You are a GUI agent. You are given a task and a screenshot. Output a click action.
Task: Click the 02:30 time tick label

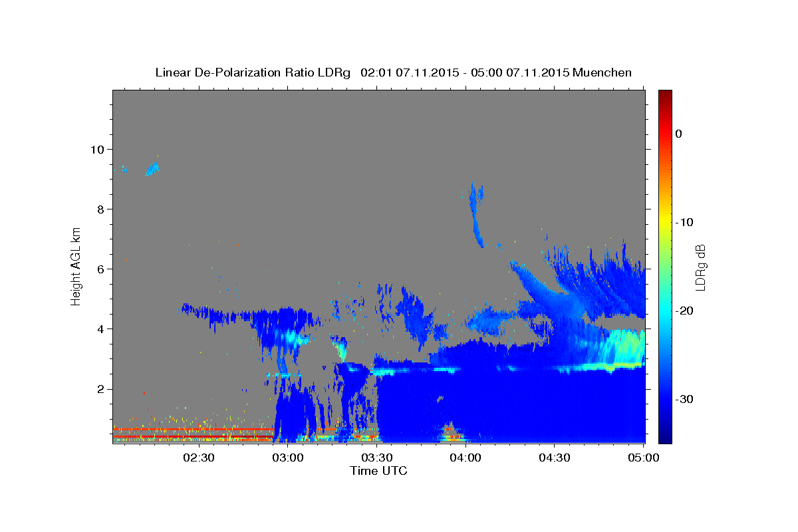click(x=198, y=458)
